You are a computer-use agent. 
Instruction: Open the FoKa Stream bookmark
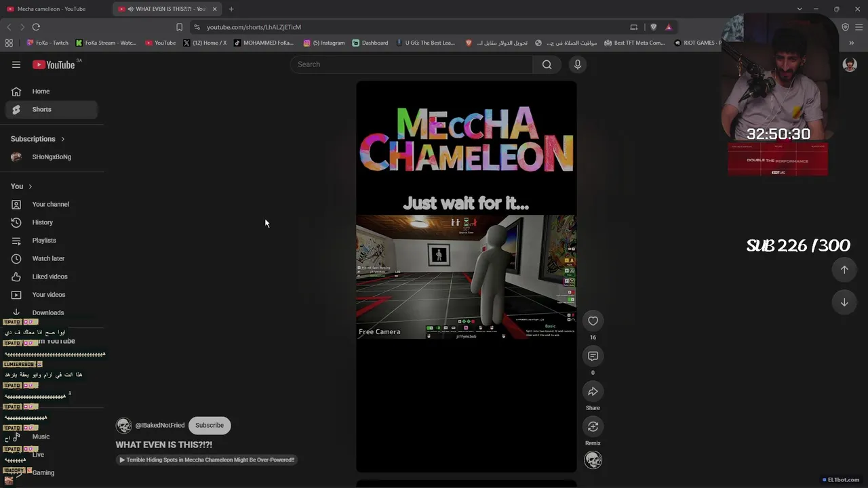tap(106, 43)
